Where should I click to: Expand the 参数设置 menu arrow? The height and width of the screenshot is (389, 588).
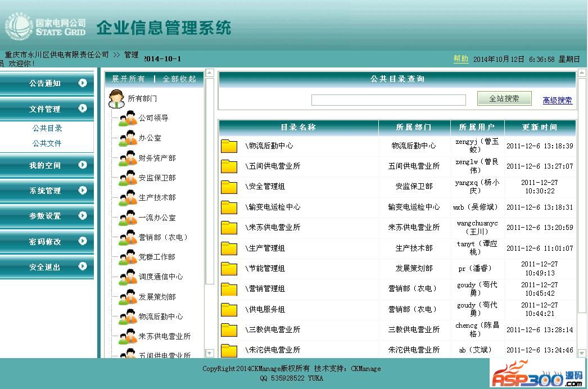pyautogui.click(x=83, y=216)
